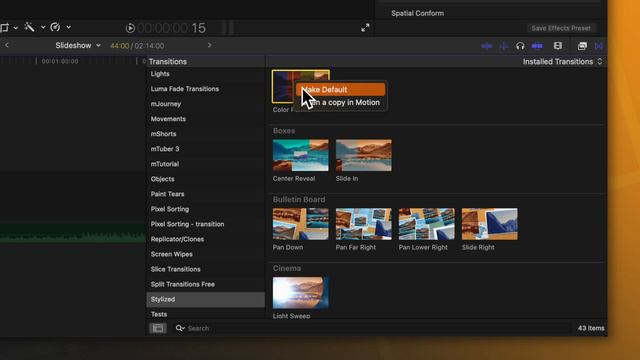The image size is (640, 360).
Task: Select the Objects category
Action: click(x=162, y=179)
